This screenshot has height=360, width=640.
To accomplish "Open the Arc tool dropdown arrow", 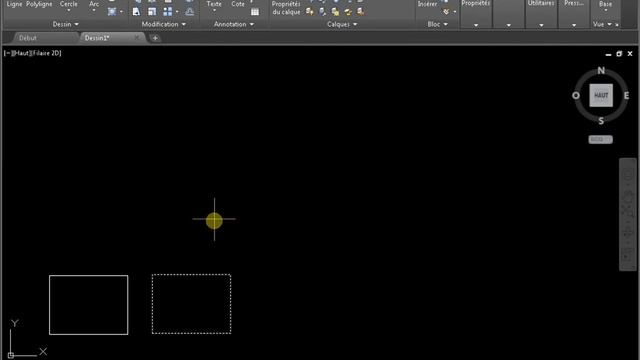I will pos(94,11).
